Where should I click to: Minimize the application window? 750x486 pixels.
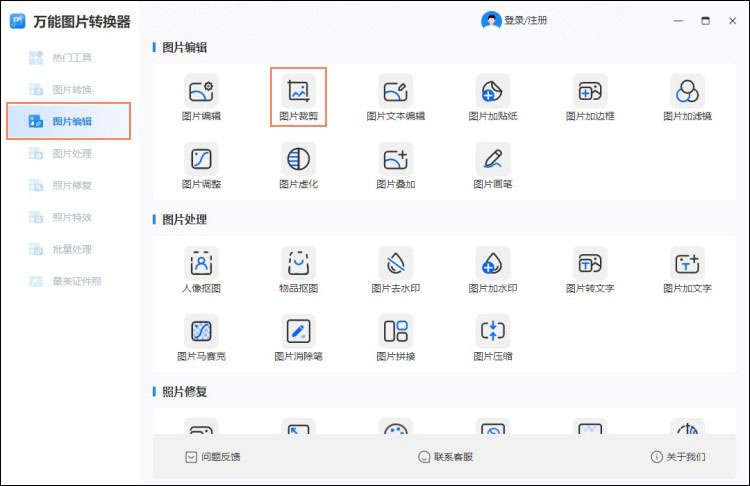click(x=678, y=21)
